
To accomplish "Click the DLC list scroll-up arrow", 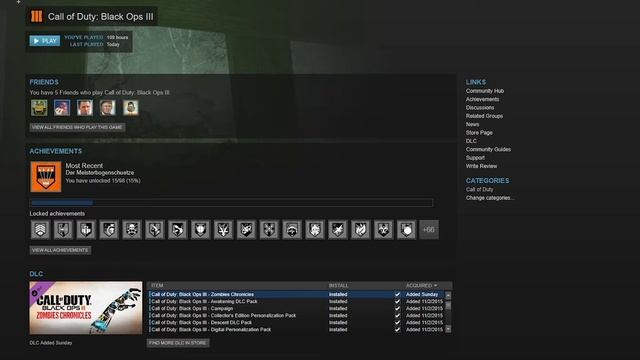I will pyautogui.click(x=448, y=295).
